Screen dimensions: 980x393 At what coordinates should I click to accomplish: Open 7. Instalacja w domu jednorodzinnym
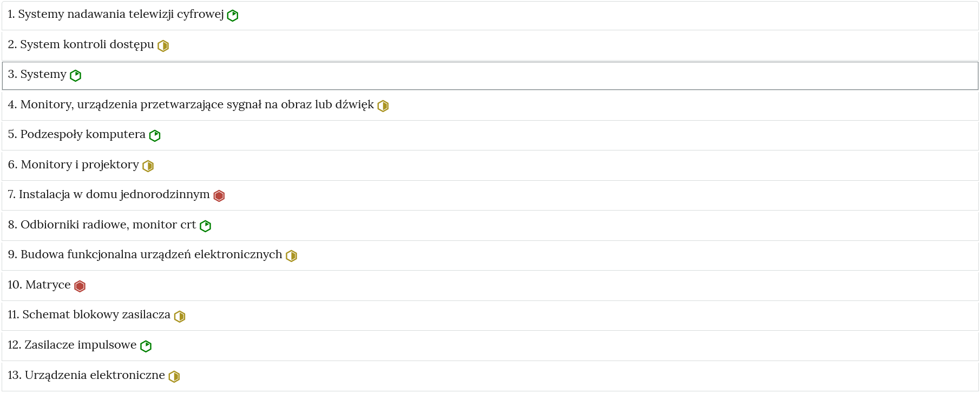pos(490,195)
